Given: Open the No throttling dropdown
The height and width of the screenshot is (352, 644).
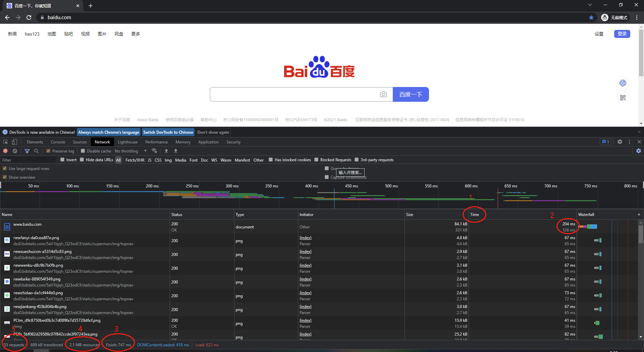Looking at the screenshot, I should (131, 151).
